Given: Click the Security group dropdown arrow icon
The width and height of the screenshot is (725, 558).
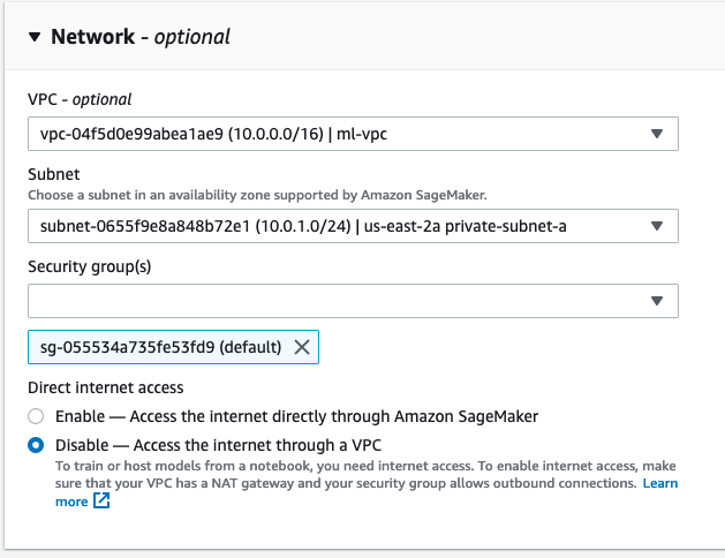Looking at the screenshot, I should point(657,300).
